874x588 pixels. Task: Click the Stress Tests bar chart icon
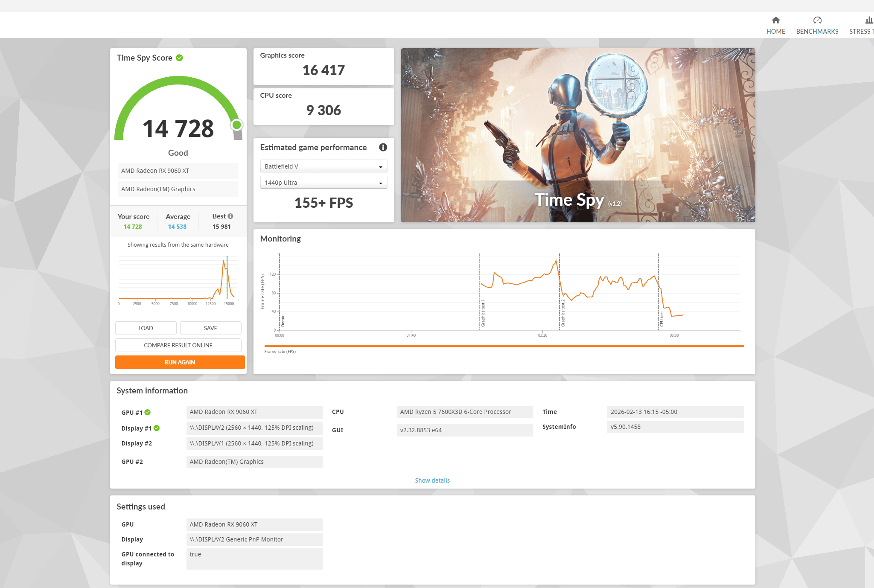click(869, 20)
